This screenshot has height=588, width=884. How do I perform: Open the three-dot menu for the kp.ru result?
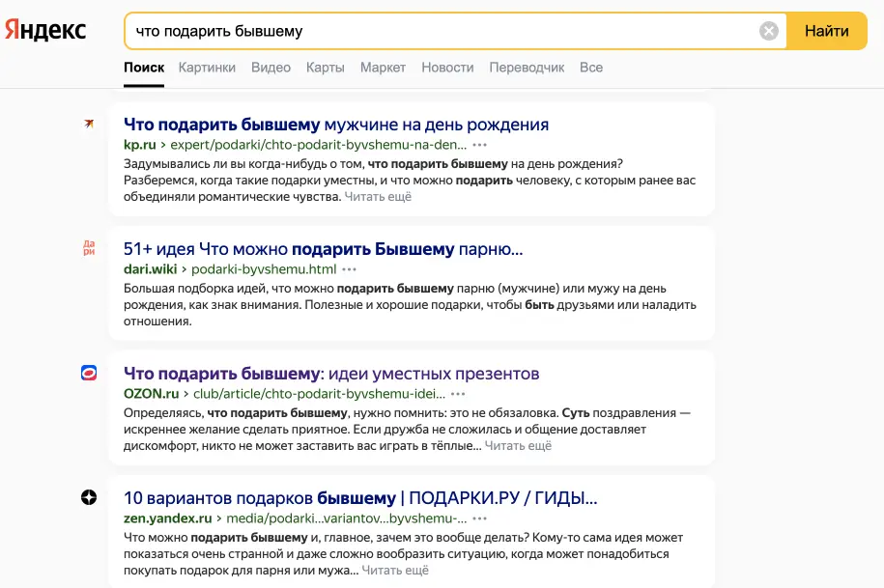point(480,145)
